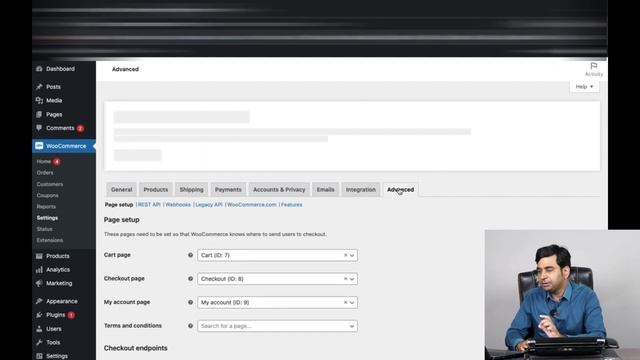640x360 pixels.
Task: Open the Dashboard menu icon
Action: point(39,69)
